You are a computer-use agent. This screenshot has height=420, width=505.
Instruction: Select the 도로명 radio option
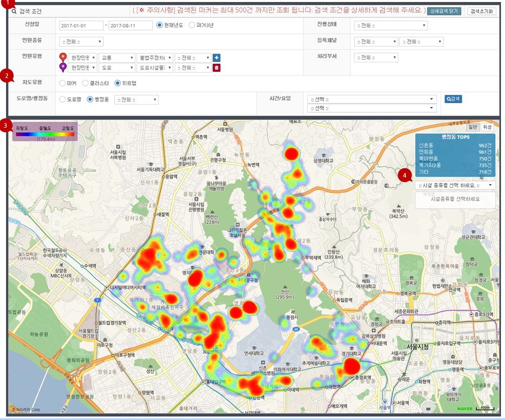click(63, 100)
